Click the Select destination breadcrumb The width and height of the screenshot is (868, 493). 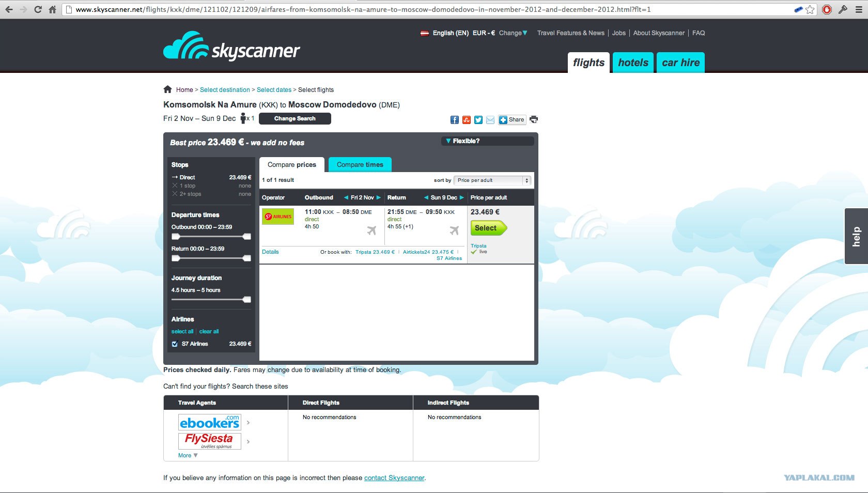click(225, 90)
